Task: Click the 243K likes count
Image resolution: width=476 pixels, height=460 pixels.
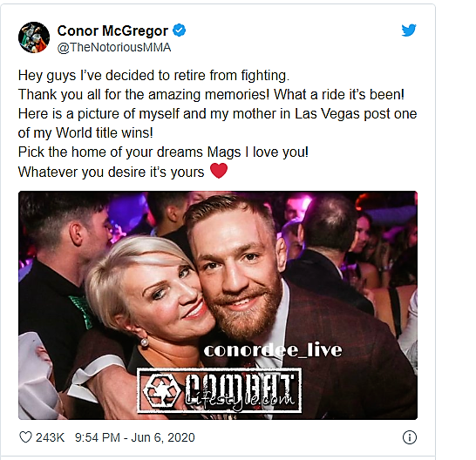Action: [50, 437]
